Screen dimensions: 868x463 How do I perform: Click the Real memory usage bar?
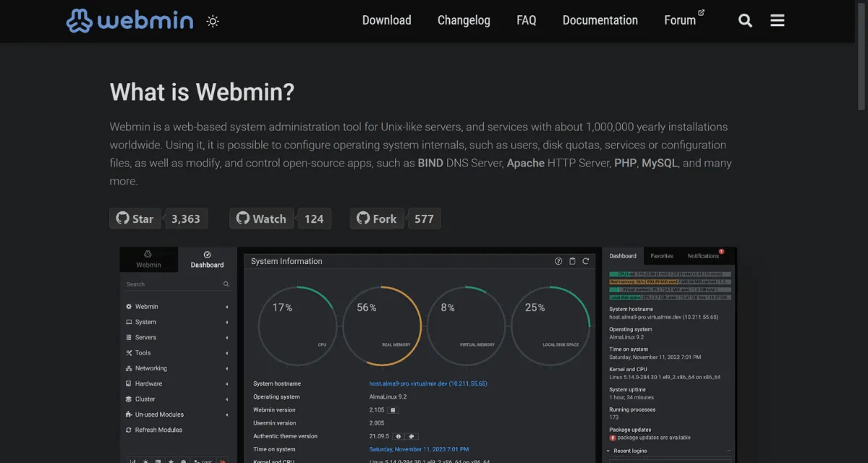(x=670, y=281)
